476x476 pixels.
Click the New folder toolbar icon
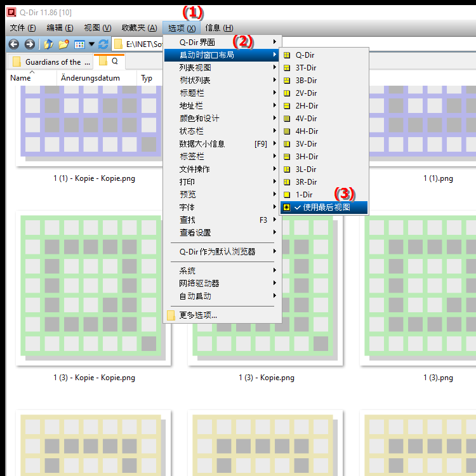63,44
